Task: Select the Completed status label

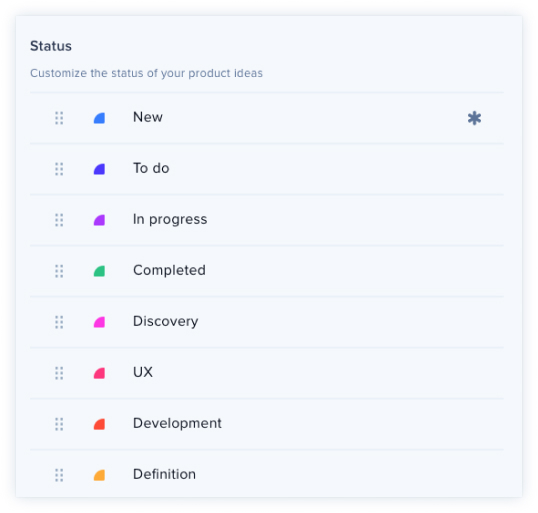Action: (x=169, y=270)
